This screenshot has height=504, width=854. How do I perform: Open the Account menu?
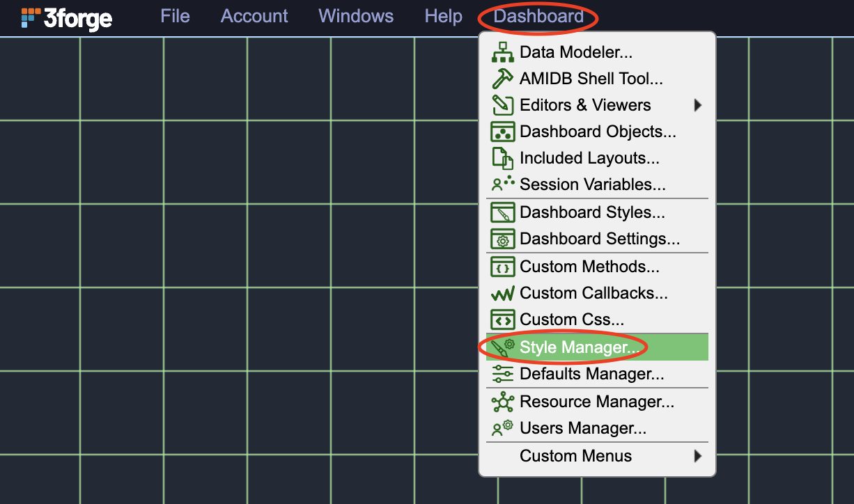[254, 16]
